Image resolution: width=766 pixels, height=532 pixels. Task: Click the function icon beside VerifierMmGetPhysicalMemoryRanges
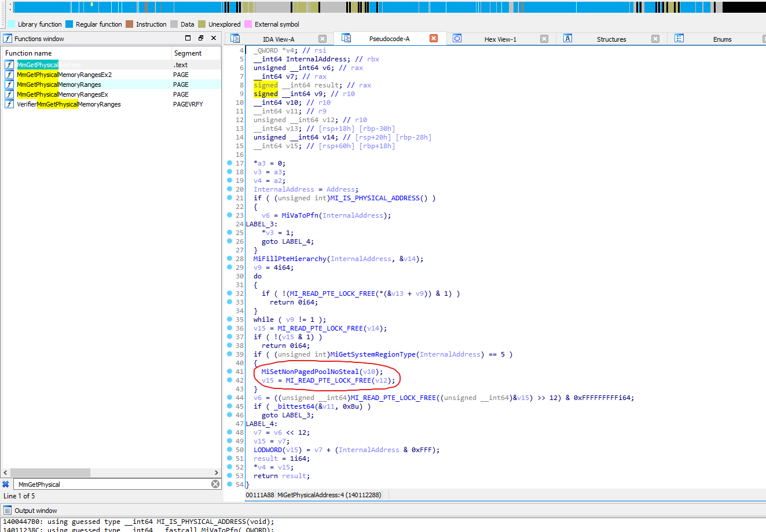9,104
